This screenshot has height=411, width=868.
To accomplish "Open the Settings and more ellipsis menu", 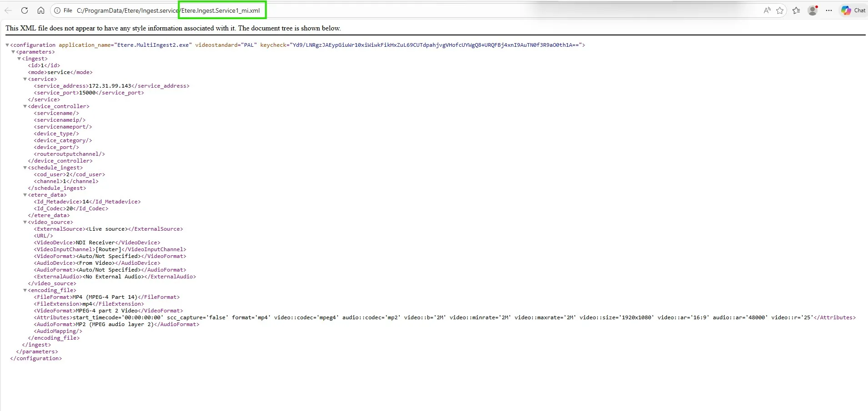I will (829, 10).
